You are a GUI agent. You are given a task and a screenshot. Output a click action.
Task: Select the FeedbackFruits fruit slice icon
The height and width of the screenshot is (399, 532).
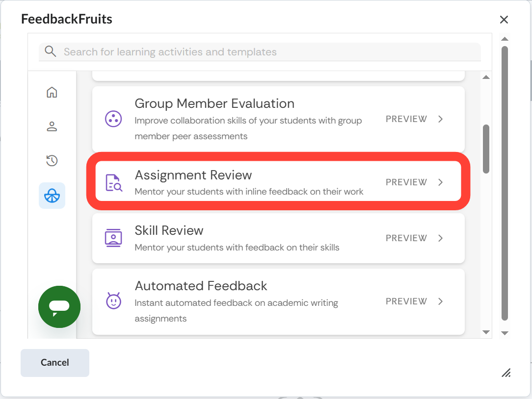click(x=52, y=196)
